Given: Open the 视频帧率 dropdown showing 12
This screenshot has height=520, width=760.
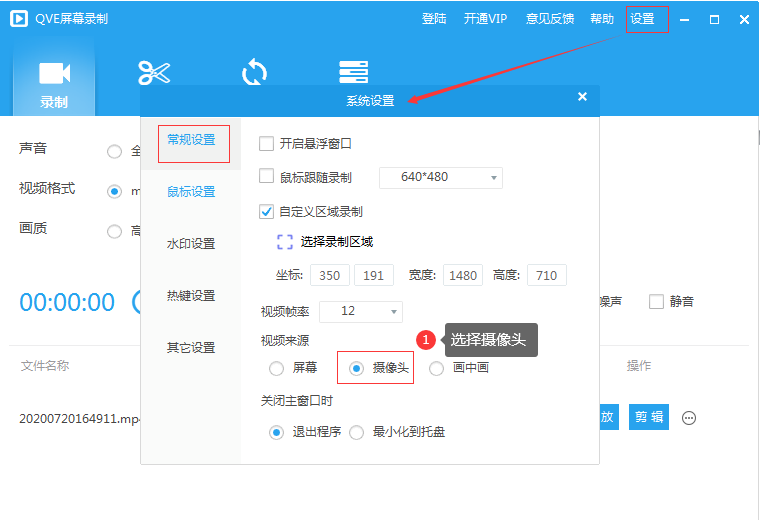Looking at the screenshot, I should click(x=360, y=311).
